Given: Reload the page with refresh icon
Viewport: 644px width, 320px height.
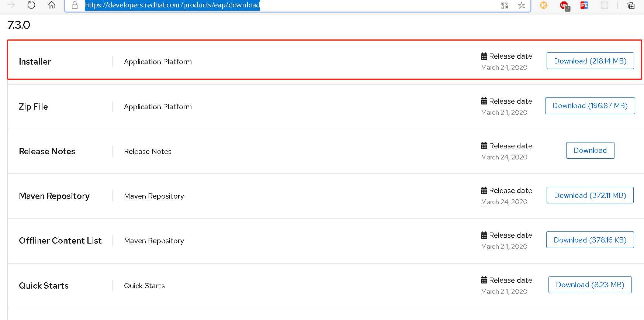Looking at the screenshot, I should [31, 5].
